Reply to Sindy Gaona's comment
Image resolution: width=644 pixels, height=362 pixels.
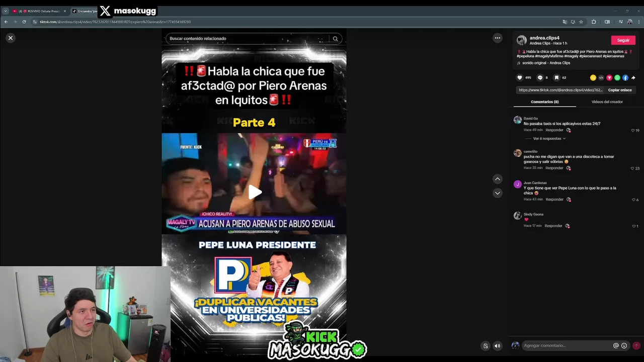[553, 226]
